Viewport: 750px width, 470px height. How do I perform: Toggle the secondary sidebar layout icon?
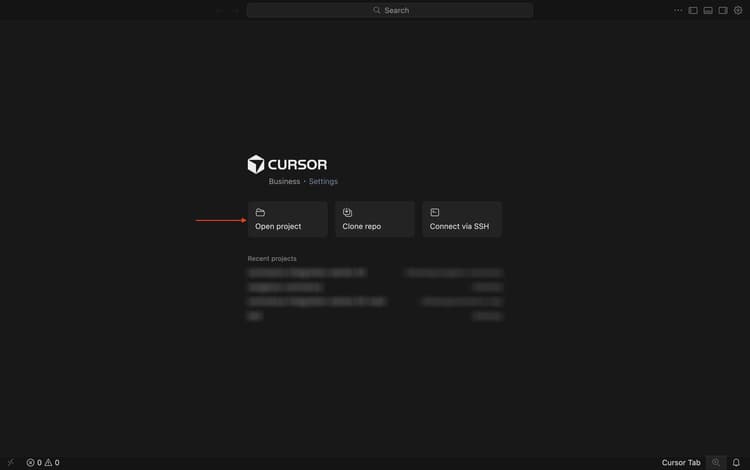[x=723, y=10]
